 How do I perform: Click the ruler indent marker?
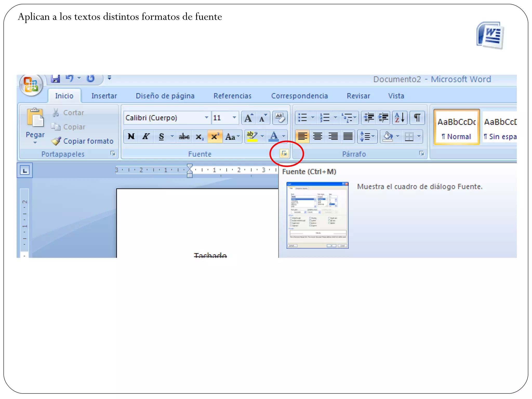point(190,171)
